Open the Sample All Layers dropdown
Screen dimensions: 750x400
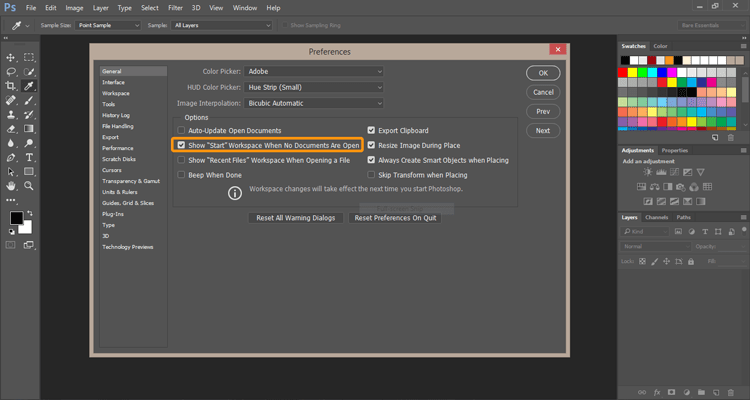pos(221,25)
